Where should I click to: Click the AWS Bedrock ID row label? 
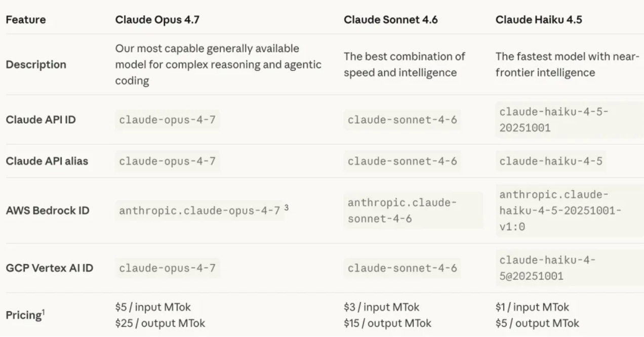(x=48, y=210)
